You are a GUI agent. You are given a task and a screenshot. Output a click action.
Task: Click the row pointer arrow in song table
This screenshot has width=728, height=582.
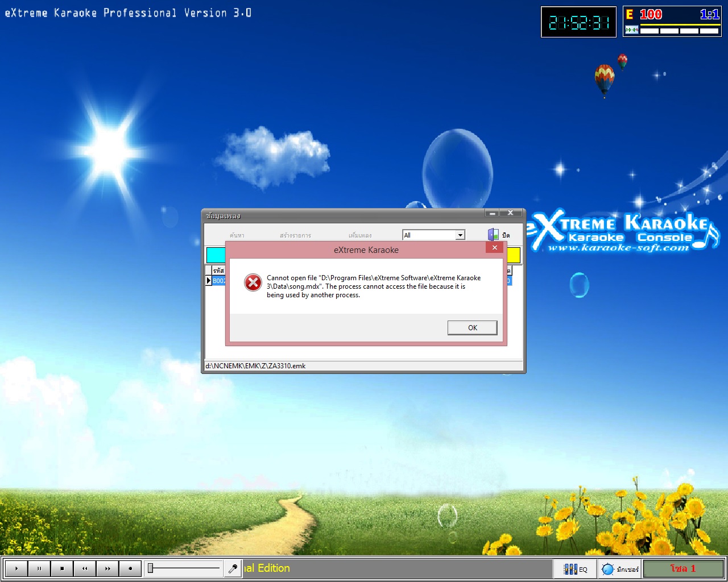point(209,281)
